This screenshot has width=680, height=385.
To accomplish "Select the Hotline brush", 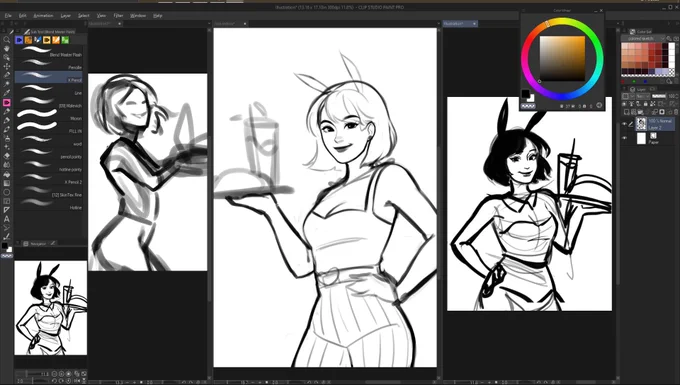I will point(49,205).
